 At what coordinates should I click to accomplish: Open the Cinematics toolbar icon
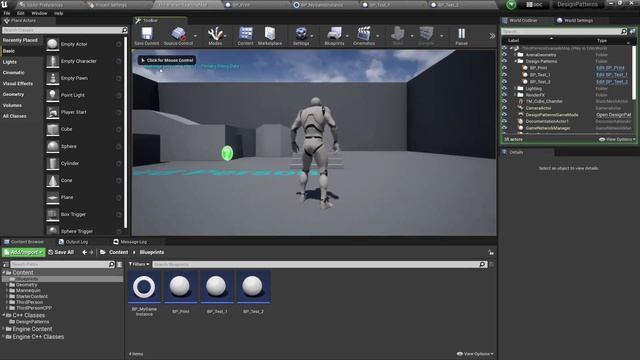[x=364, y=33]
